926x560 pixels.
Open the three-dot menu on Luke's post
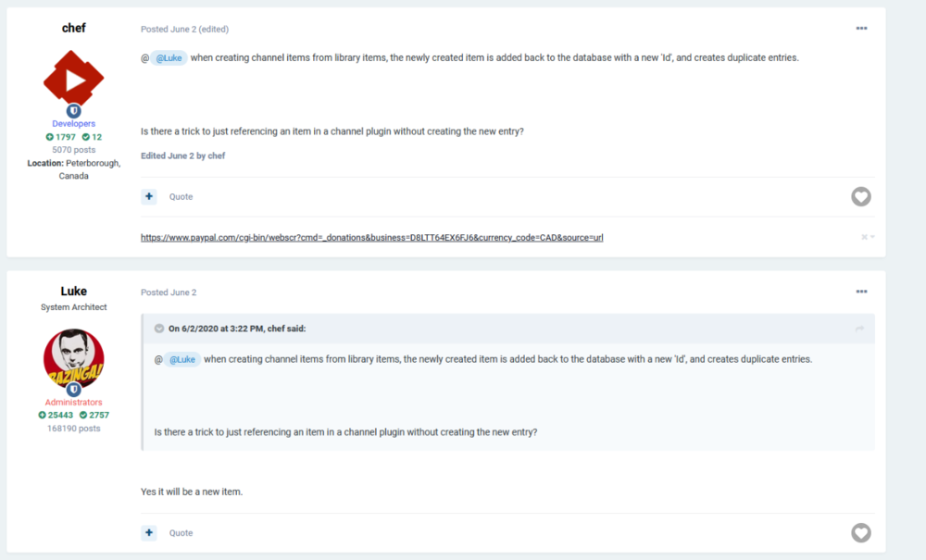pyautogui.click(x=861, y=292)
